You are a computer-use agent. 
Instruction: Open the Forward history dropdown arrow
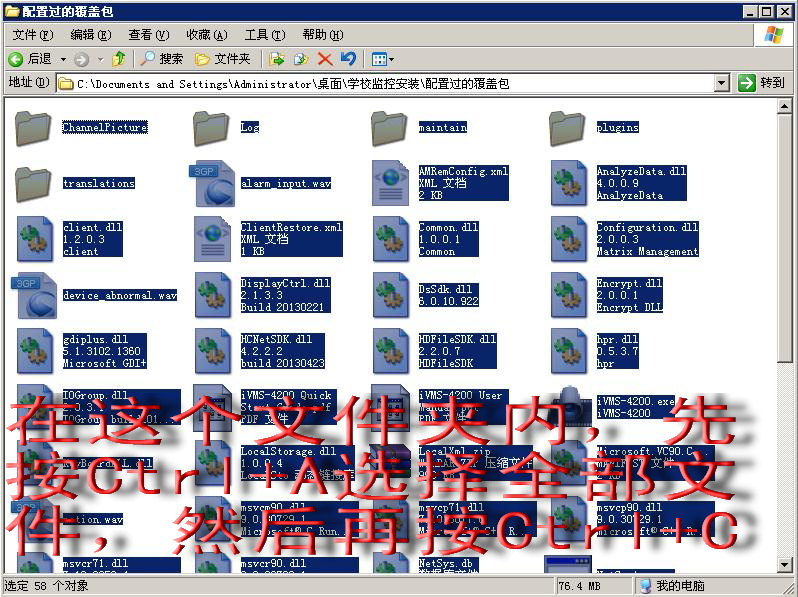tap(101, 60)
